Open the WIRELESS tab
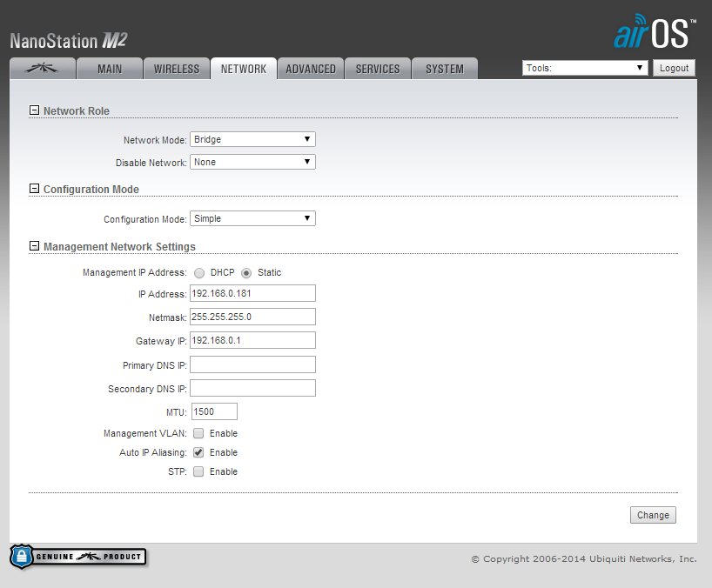Image resolution: width=712 pixels, height=588 pixels. pyautogui.click(x=177, y=69)
